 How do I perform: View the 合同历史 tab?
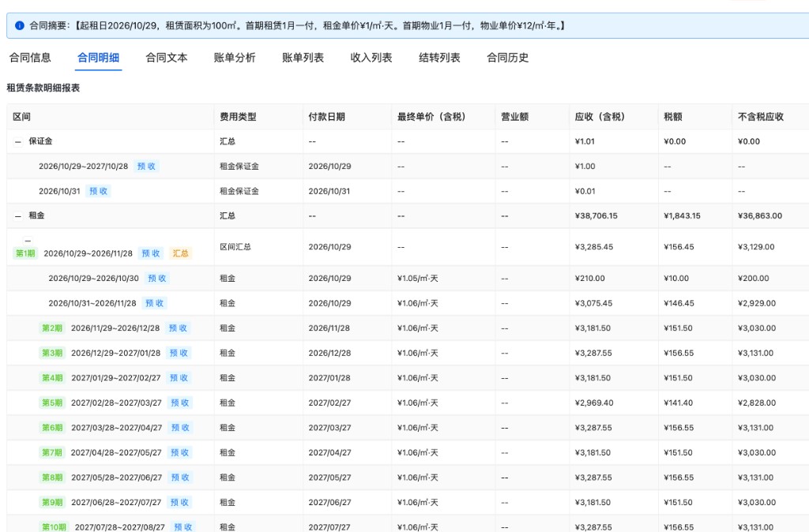coord(508,58)
